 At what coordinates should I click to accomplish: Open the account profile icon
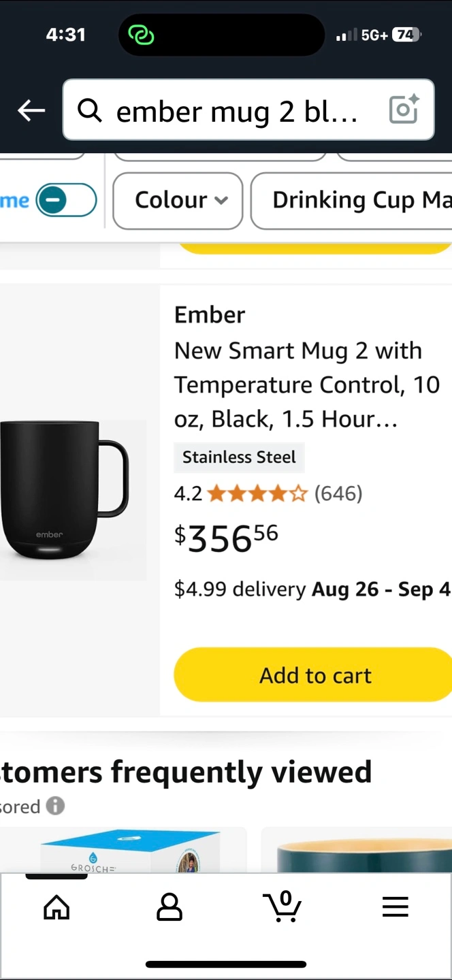click(169, 907)
